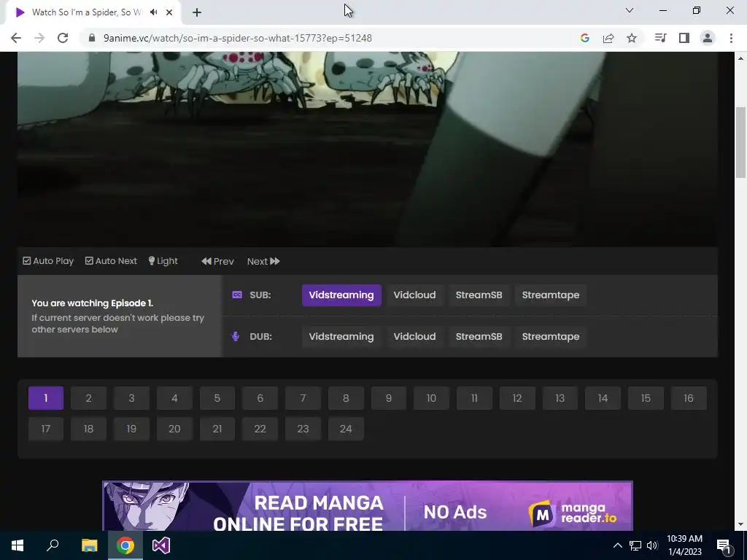Open episode 7
The width and height of the screenshot is (747, 560).
tap(303, 398)
